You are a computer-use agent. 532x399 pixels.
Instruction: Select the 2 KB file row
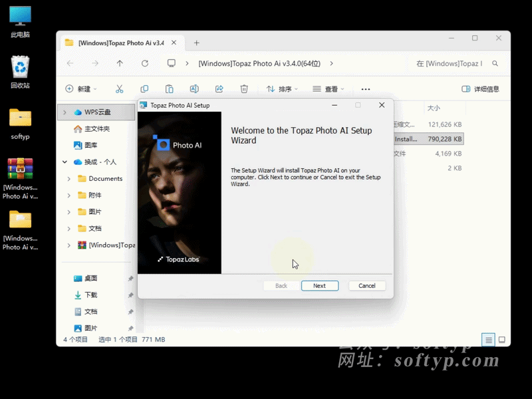click(x=428, y=168)
